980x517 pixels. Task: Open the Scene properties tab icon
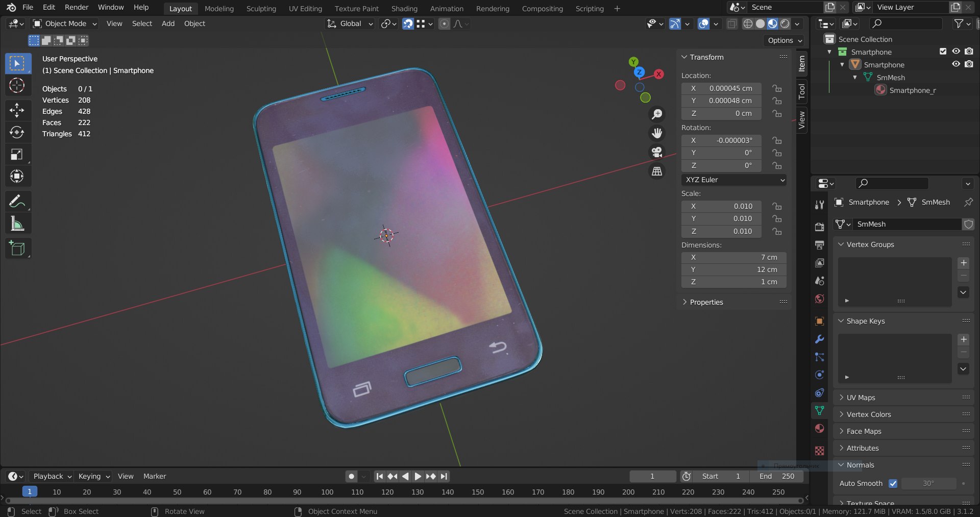[x=820, y=281]
